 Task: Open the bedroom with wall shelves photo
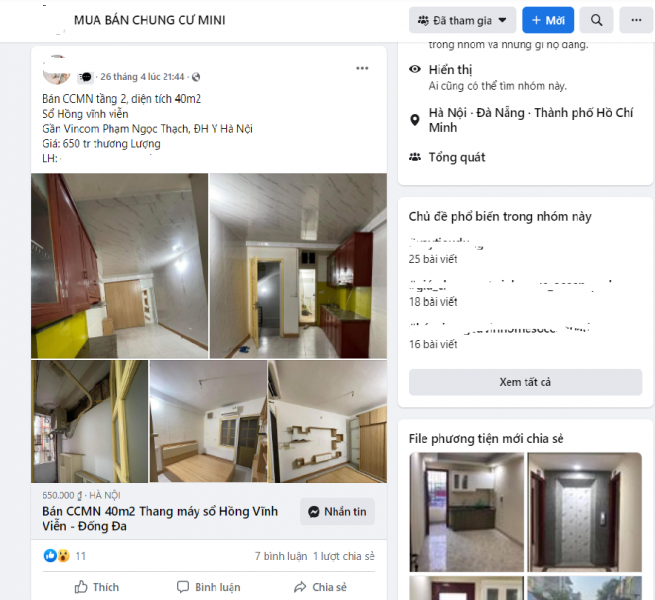point(327,422)
